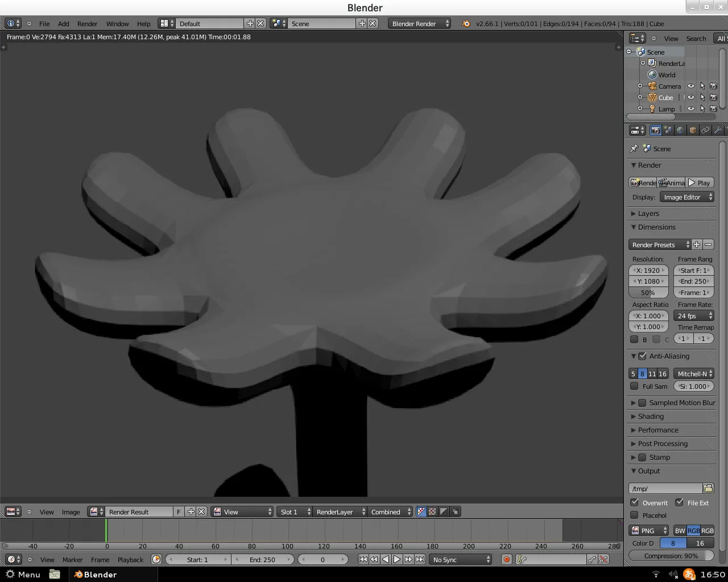Hide the Cube using its eye icon
Screen dimensions: 728x582
[x=690, y=98]
